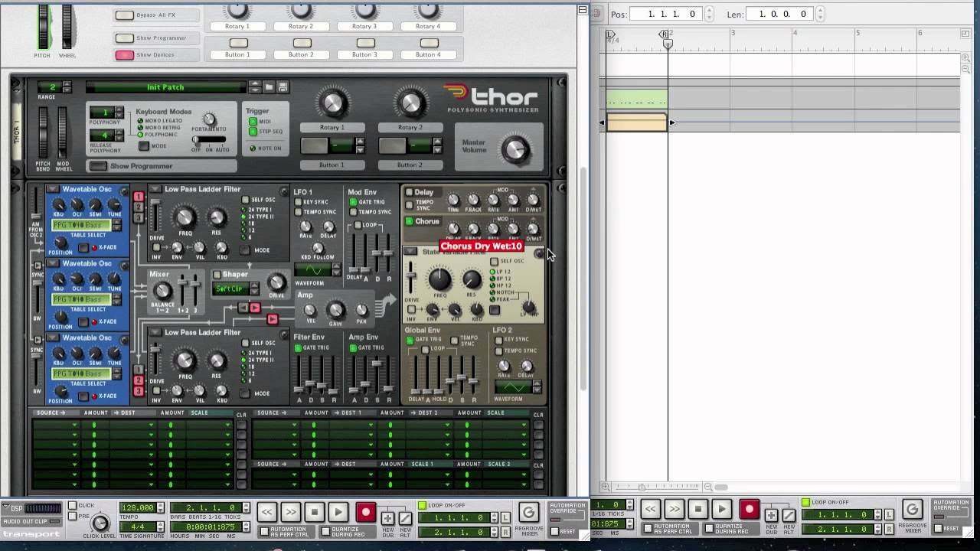Click the Time Signature 4/4 field
This screenshot has height=551, width=980.
point(138,527)
